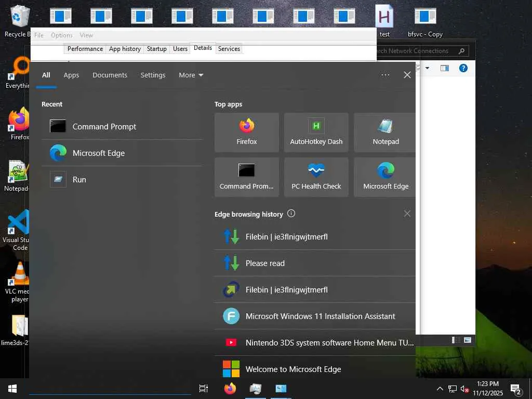Screen dimensions: 532x399
Task: Select the Firefox desktop shortcut
Action: click(18, 124)
